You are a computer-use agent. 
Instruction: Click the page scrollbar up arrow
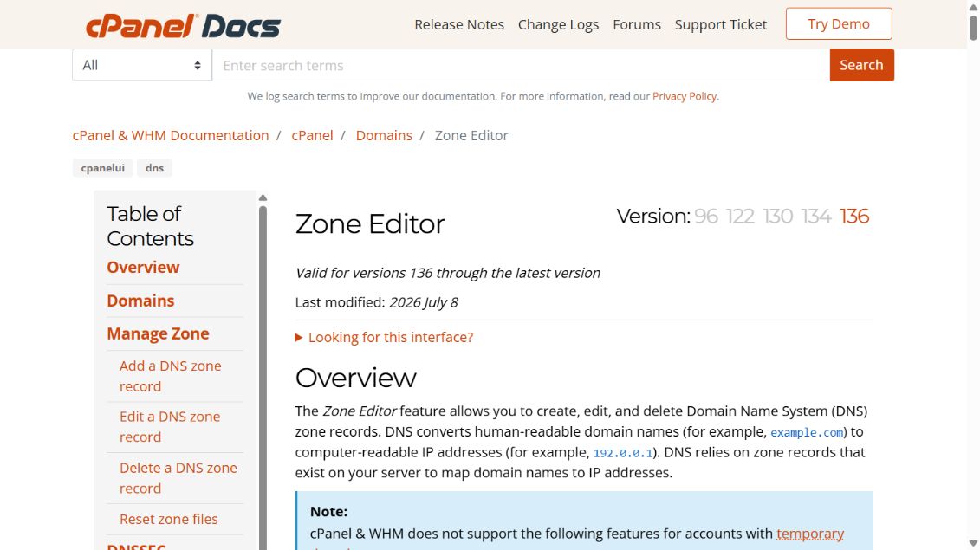(973, 6)
